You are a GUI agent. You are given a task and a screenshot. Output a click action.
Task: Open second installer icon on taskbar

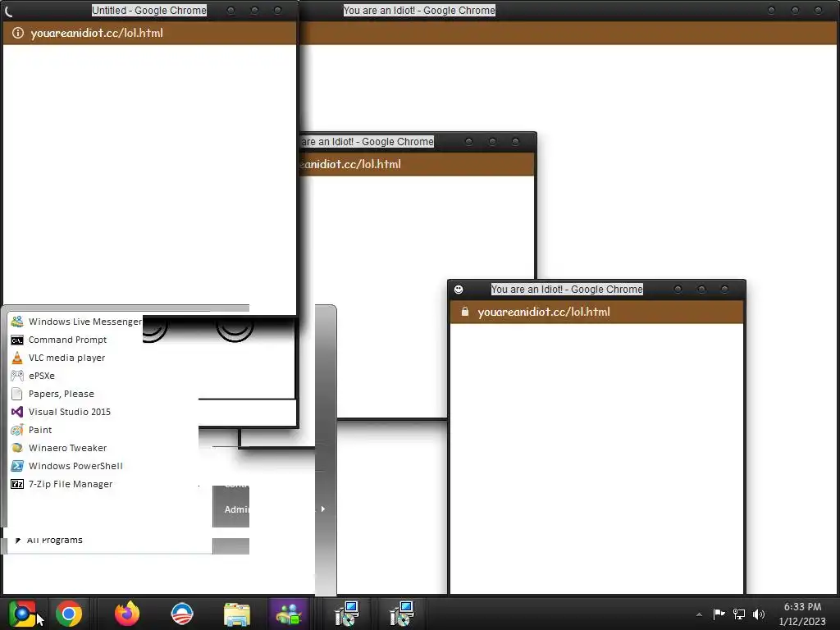click(x=402, y=614)
